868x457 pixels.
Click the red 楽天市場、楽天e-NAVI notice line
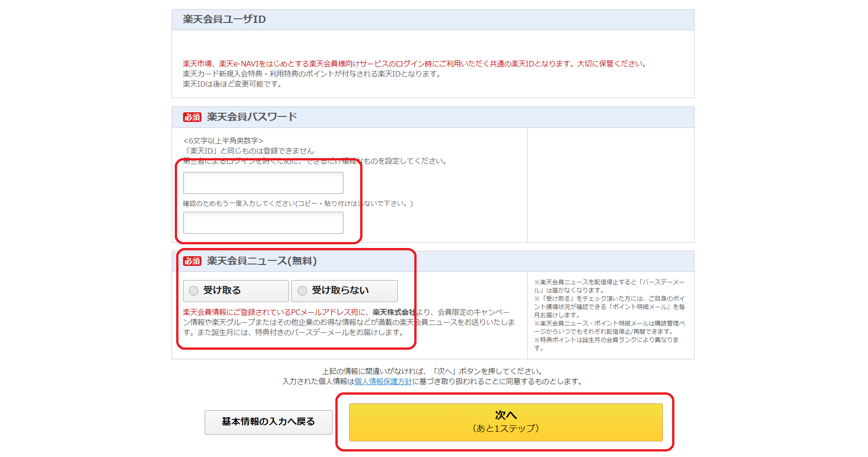[416, 64]
